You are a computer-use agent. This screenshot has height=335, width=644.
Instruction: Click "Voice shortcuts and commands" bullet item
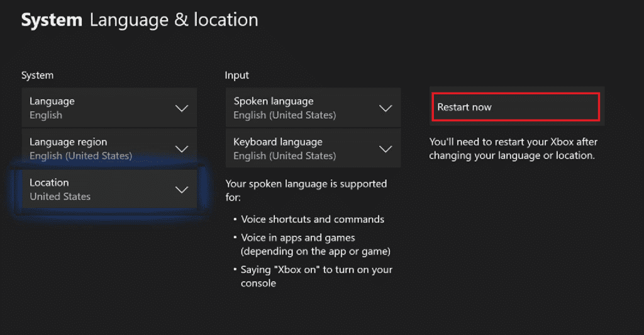(313, 219)
